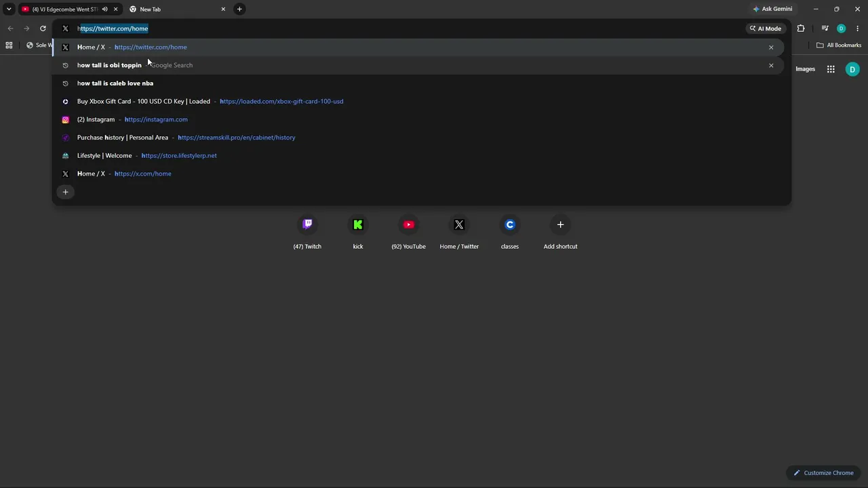
Task: Open the YouTube shortcut
Action: [x=408, y=232]
